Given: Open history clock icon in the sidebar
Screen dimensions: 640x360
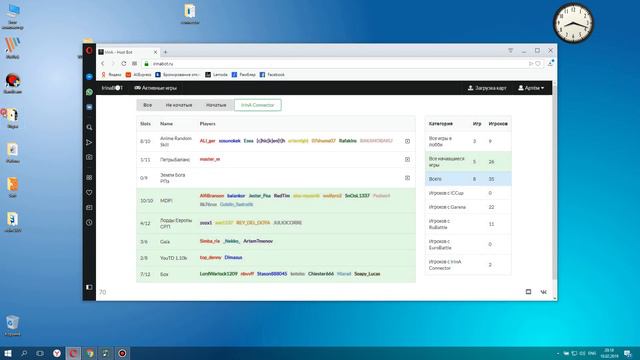Looking at the screenshot, I should [x=89, y=222].
